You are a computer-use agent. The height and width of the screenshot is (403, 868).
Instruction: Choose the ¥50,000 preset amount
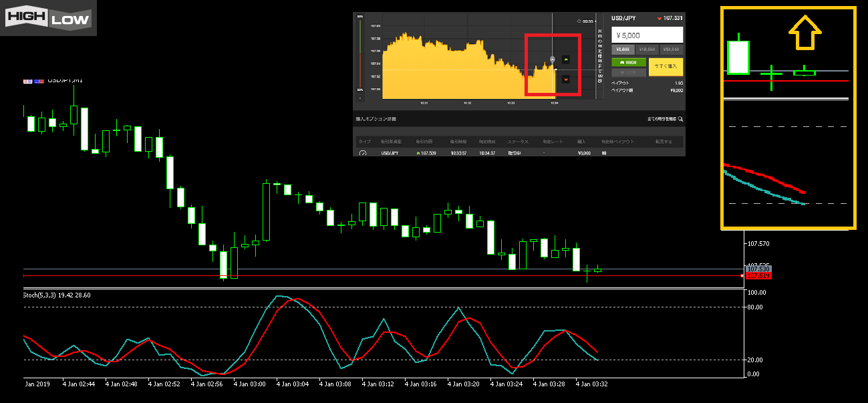(x=671, y=49)
